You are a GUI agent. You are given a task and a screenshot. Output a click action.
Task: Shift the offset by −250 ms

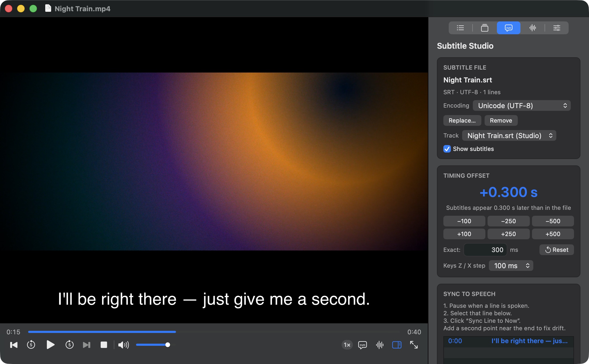click(509, 221)
